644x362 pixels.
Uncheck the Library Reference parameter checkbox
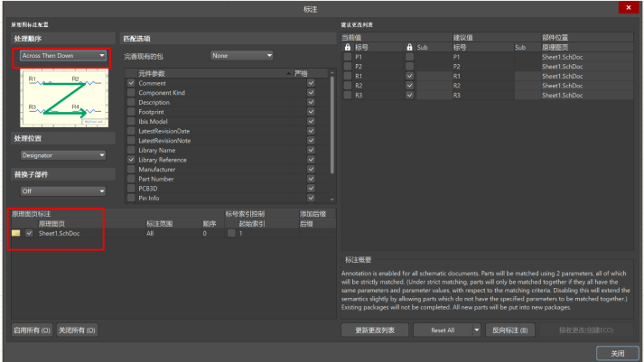click(x=131, y=160)
